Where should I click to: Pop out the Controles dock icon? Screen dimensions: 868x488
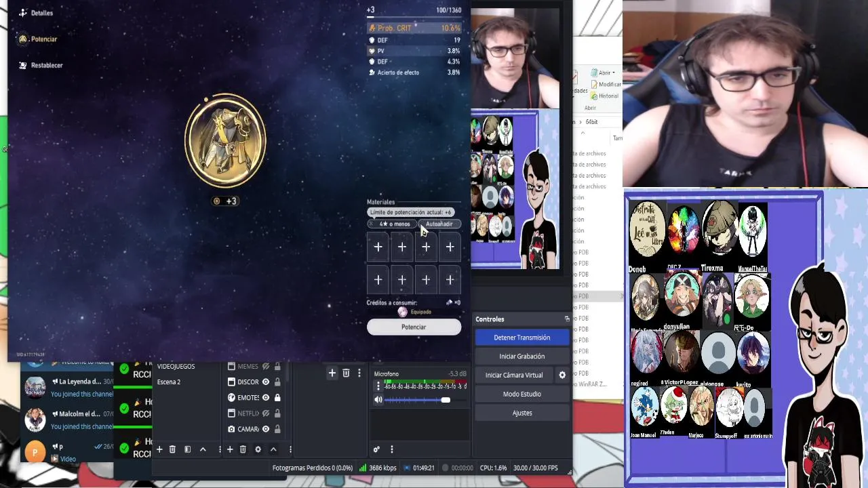[x=567, y=319]
